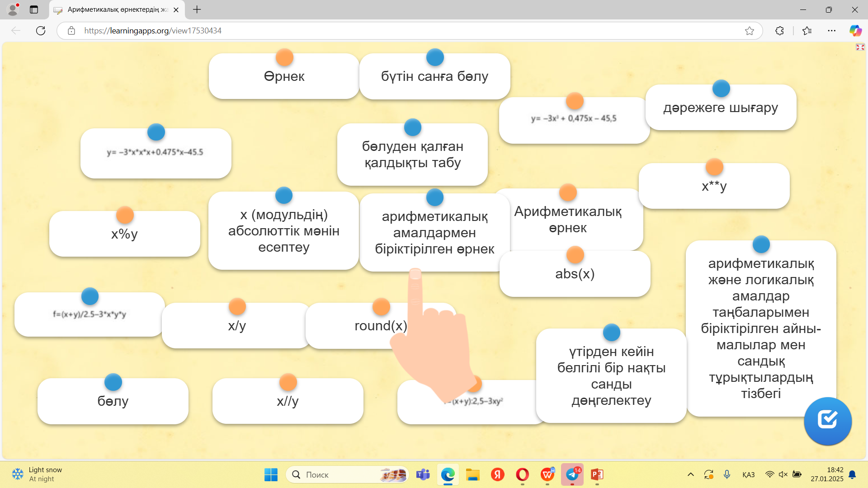This screenshot has width=868, height=488.
Task: Open browser extensions icon
Action: pos(779,31)
